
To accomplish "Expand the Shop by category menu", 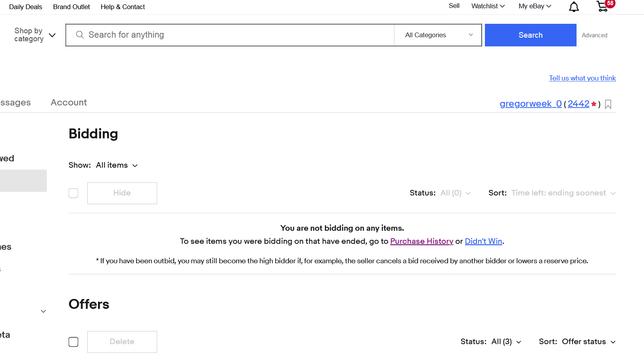I will [x=35, y=35].
